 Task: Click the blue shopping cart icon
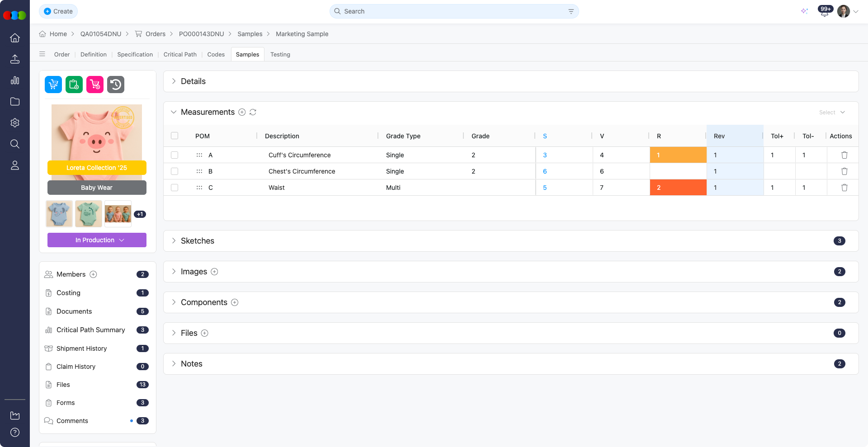(x=53, y=85)
